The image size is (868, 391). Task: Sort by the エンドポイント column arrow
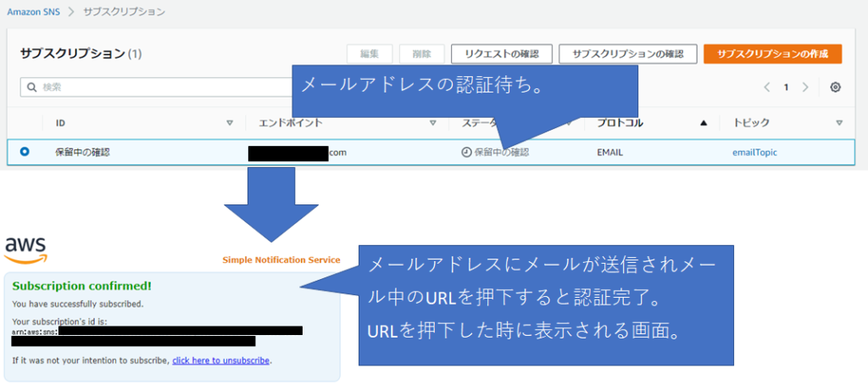point(433,123)
